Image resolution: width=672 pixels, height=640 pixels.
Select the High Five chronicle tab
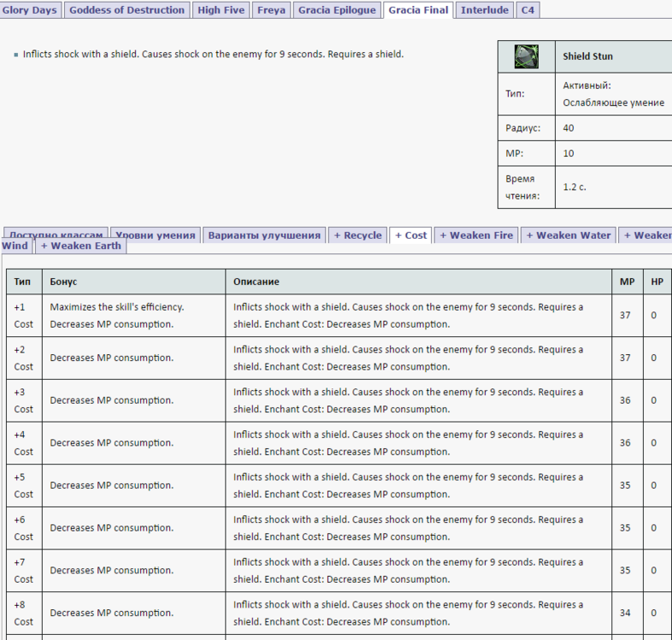(220, 10)
